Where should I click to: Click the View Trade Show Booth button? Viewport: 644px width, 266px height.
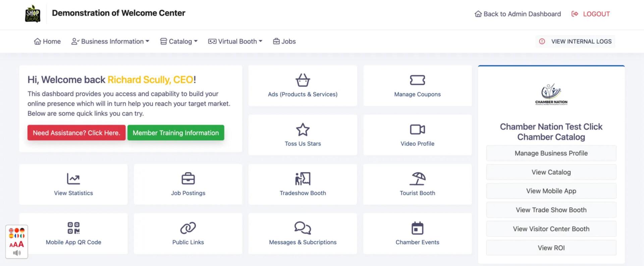point(551,210)
